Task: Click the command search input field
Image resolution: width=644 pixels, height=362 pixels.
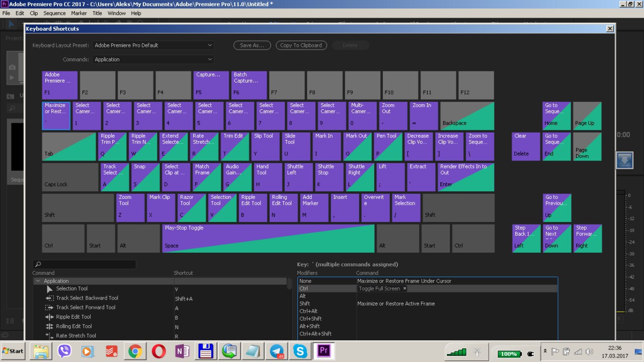Action: tap(84, 264)
